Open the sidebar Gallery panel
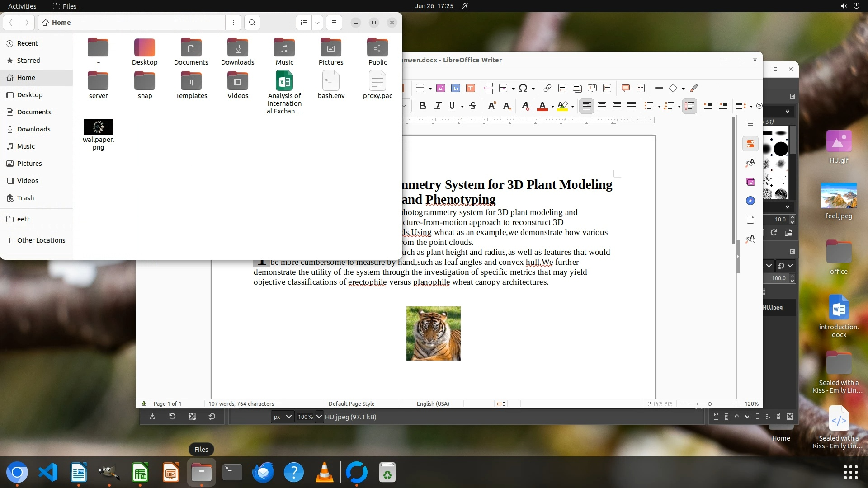Screen dimensions: 868x488 click(x=750, y=182)
